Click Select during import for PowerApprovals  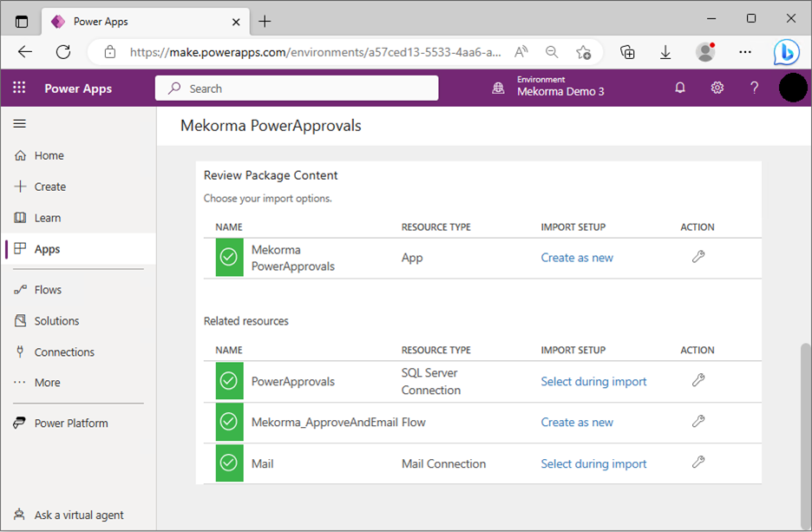point(593,382)
